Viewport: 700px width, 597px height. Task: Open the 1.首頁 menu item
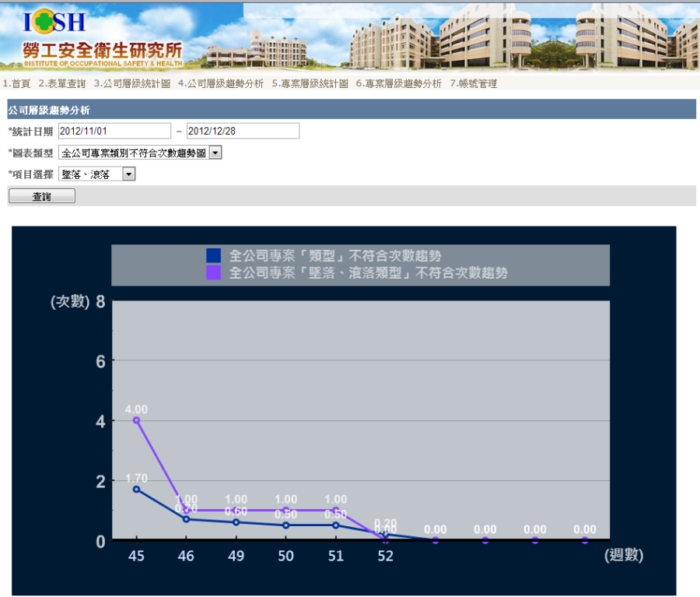[16, 83]
